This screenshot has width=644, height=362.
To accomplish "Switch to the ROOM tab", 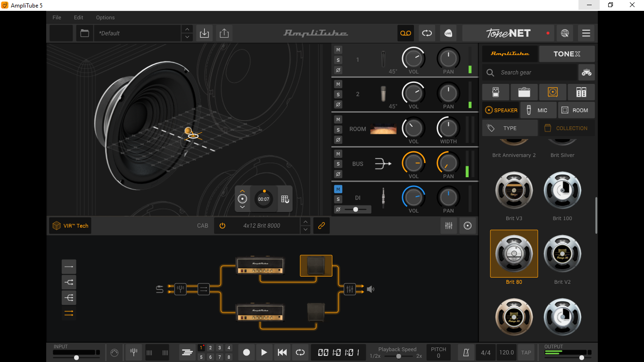I will coord(576,110).
